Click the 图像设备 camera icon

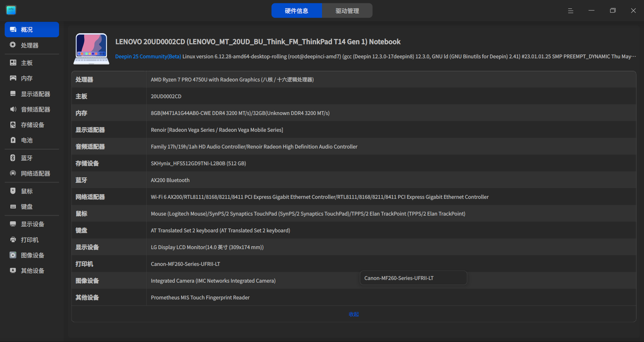[x=13, y=255]
